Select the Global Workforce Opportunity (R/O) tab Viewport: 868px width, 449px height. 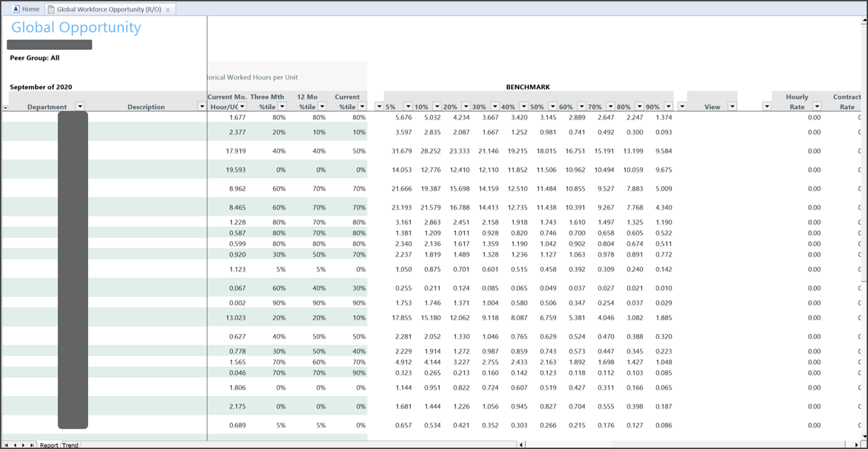(x=109, y=9)
